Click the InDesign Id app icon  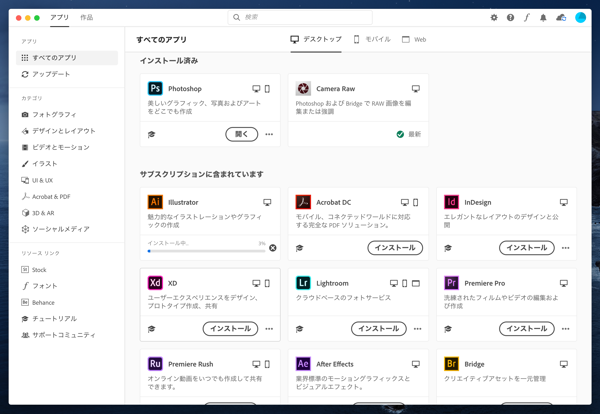pyautogui.click(x=451, y=202)
